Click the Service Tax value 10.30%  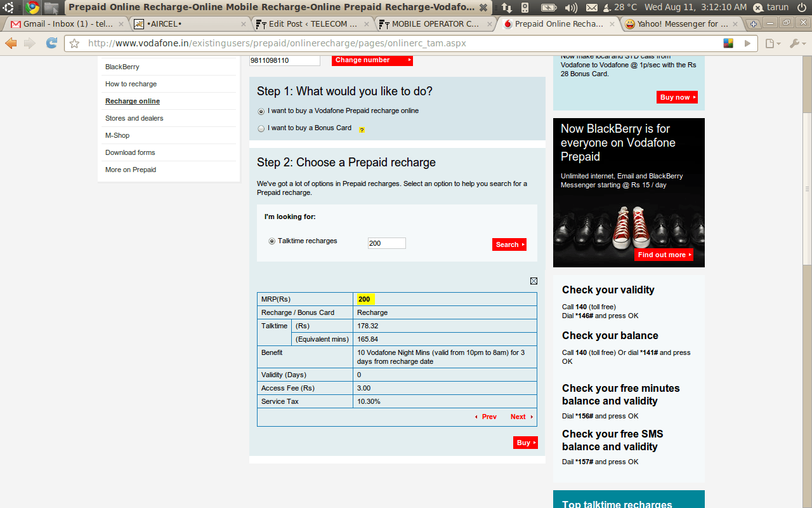pyautogui.click(x=369, y=401)
